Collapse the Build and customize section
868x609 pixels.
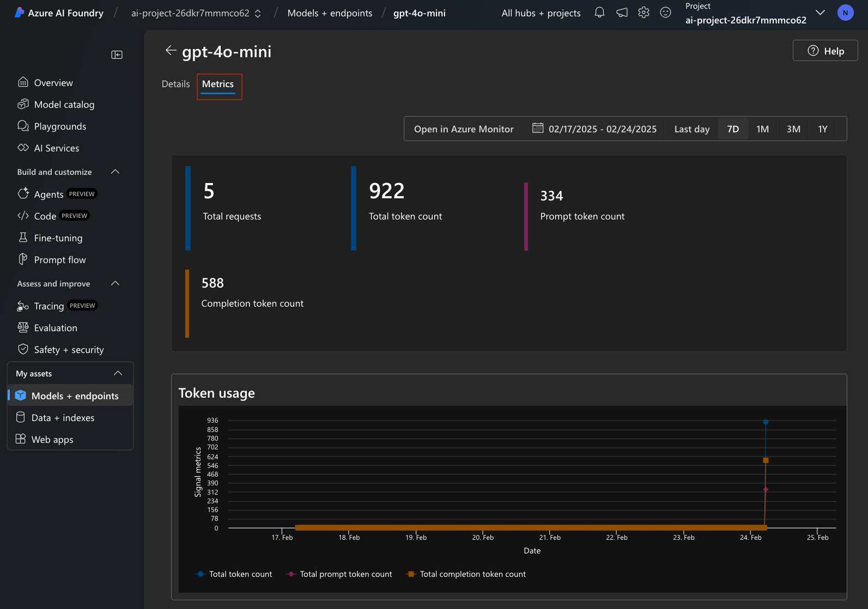(116, 172)
